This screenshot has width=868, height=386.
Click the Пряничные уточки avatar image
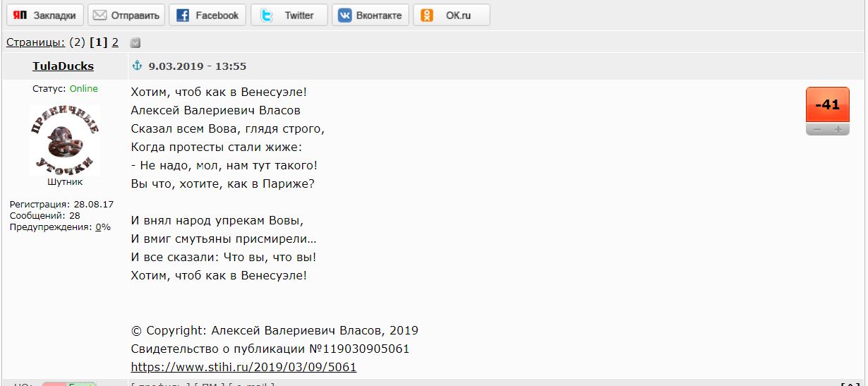[65, 140]
